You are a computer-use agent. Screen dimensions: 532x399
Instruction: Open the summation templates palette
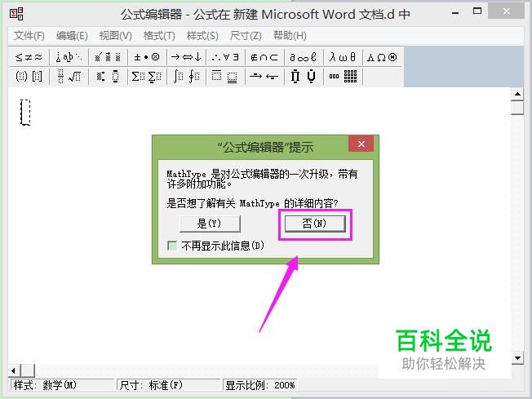(x=147, y=77)
